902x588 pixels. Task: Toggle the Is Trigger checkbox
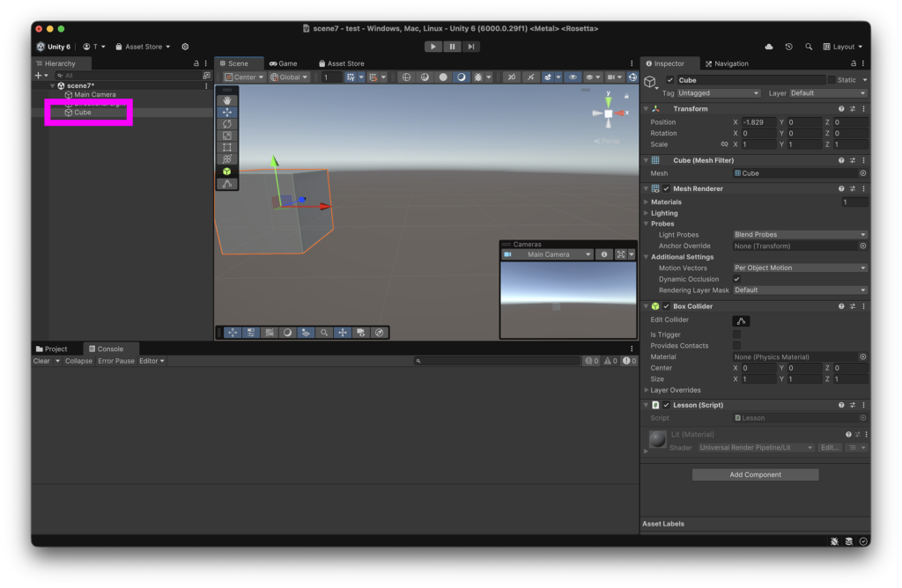tap(736, 334)
